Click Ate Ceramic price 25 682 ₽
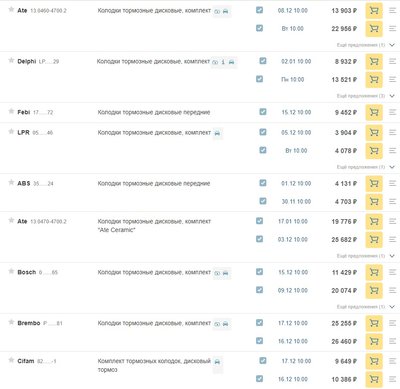This screenshot has width=400, height=389. click(x=344, y=240)
